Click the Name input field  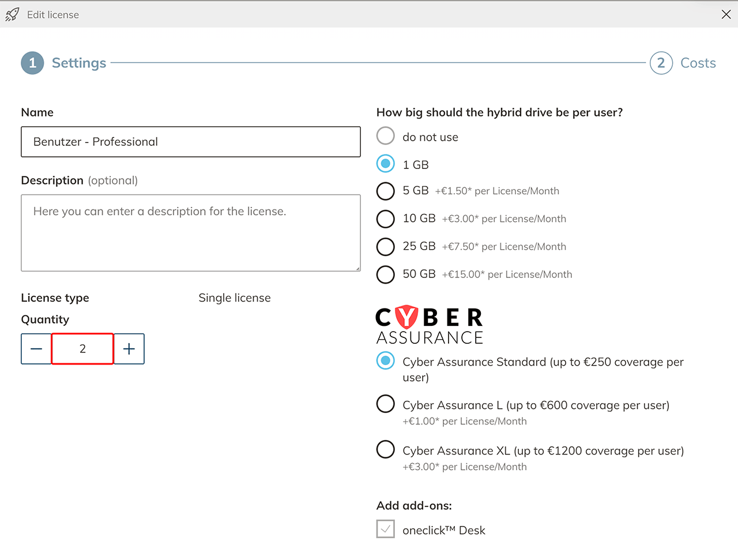[x=190, y=142]
